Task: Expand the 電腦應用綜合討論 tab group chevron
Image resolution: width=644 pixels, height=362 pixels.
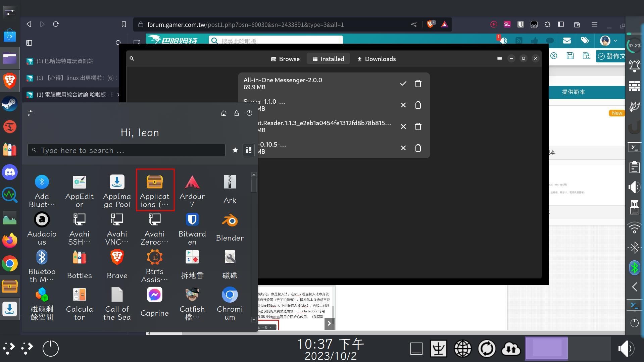Action: 119,95
